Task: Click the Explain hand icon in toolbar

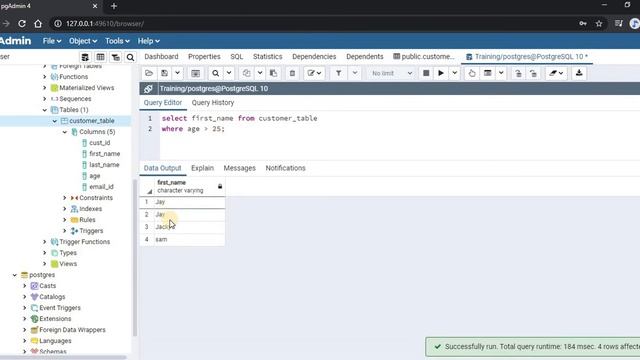Action: [472, 73]
